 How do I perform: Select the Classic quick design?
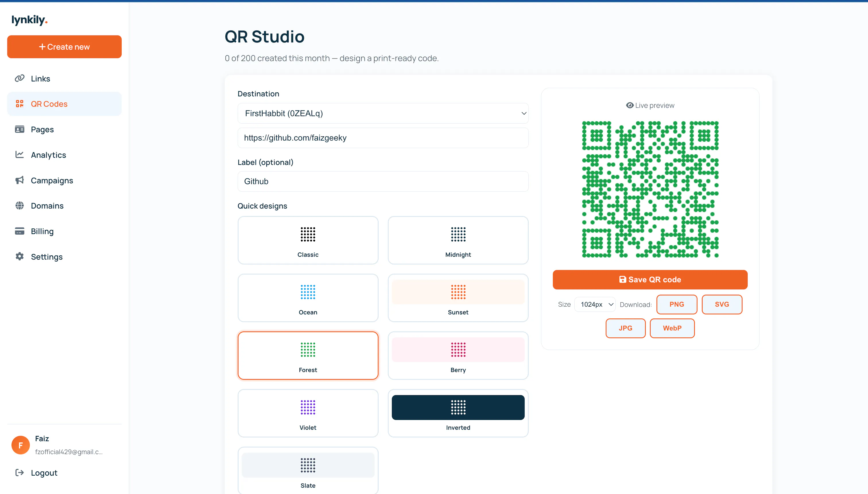(308, 240)
